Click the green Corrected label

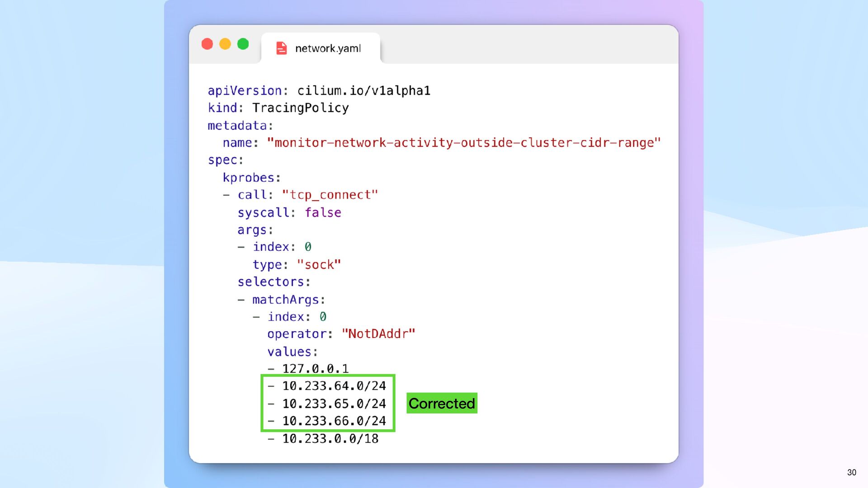tap(442, 403)
